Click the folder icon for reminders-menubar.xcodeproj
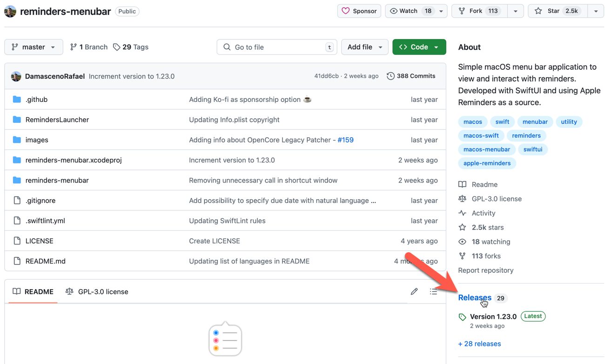The width and height of the screenshot is (605, 364). pos(17,160)
